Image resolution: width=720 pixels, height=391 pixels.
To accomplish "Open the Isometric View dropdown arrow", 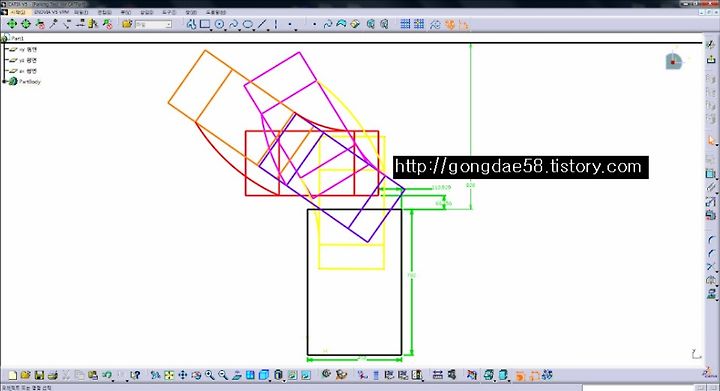I will click(270, 380).
